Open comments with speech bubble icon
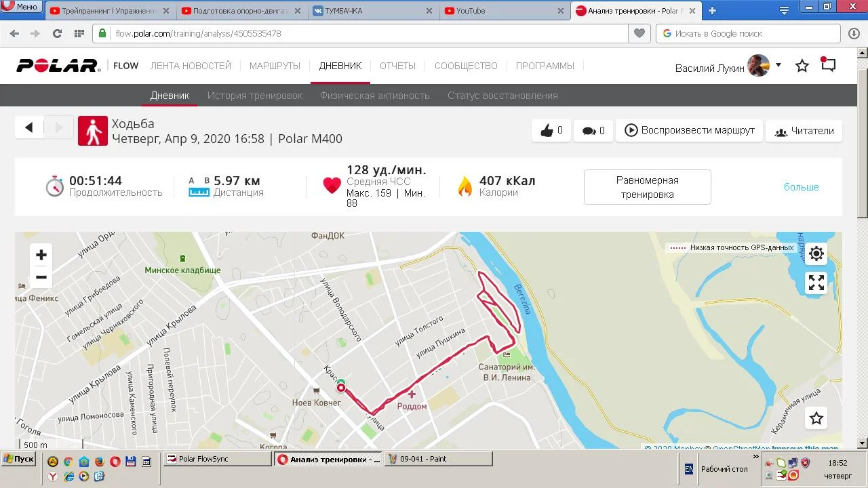 (593, 131)
